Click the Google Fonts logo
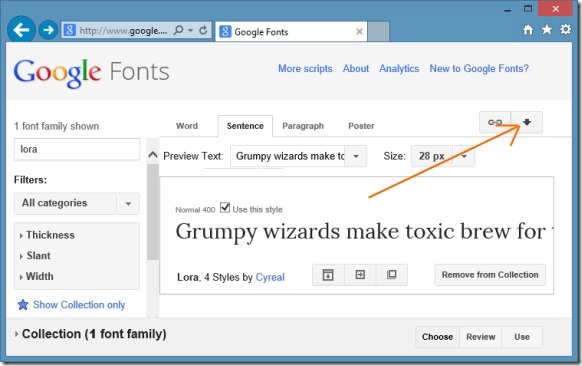Image resolution: width=582 pixels, height=366 pixels. [91, 72]
